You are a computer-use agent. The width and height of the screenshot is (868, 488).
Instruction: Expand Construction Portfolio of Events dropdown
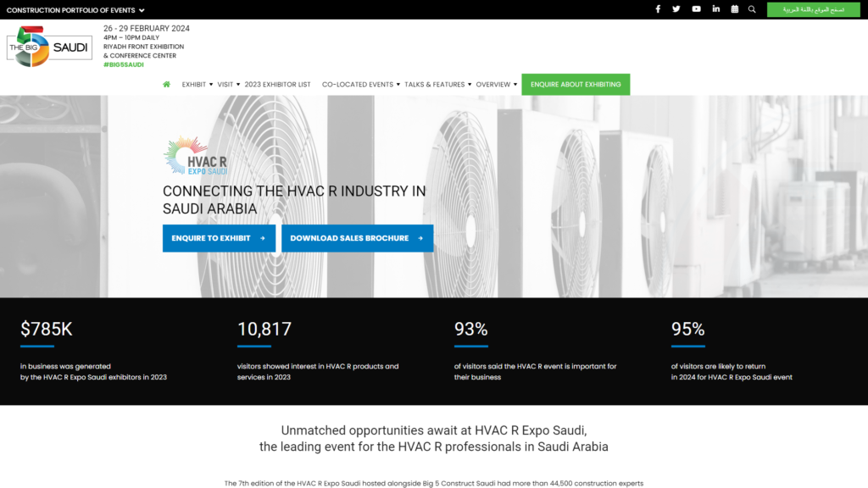point(75,10)
